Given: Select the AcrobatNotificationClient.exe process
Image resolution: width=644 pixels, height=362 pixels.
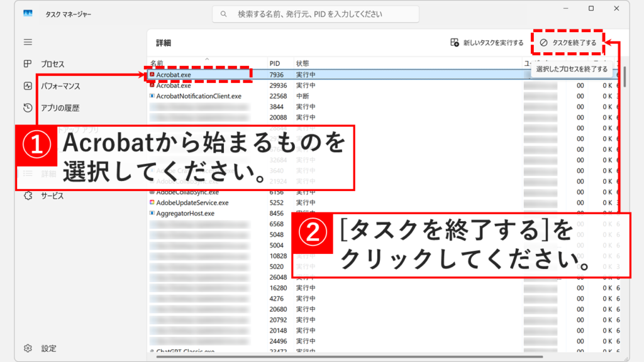Looking at the screenshot, I should coord(199,96).
